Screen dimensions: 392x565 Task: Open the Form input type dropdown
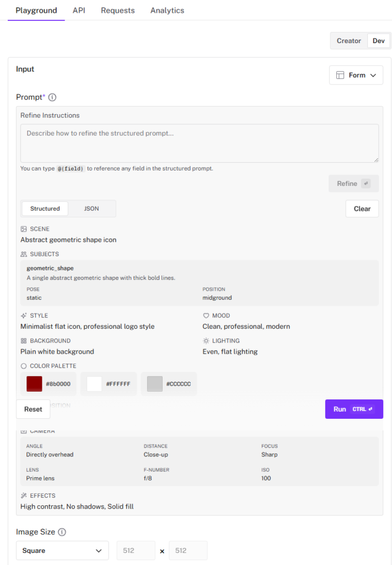356,75
